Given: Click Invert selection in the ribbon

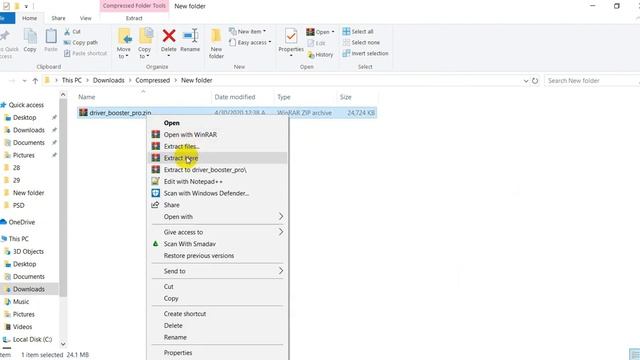Looking at the screenshot, I should tap(366, 53).
